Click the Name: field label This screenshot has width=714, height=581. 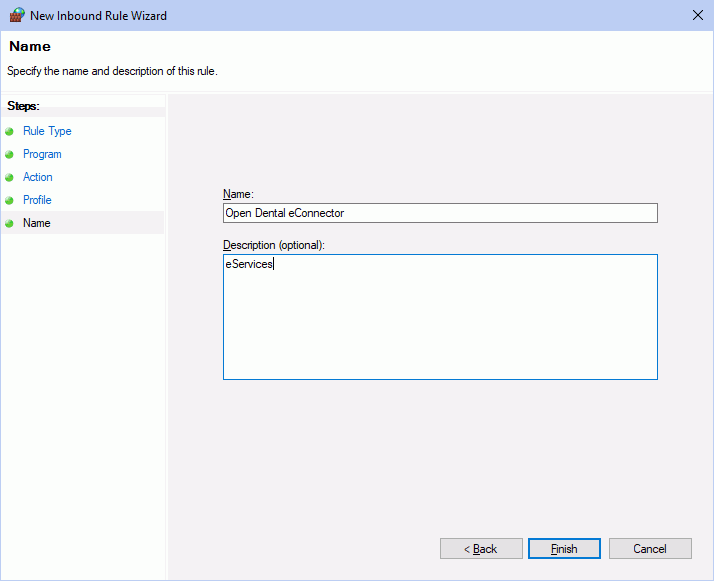(238, 194)
